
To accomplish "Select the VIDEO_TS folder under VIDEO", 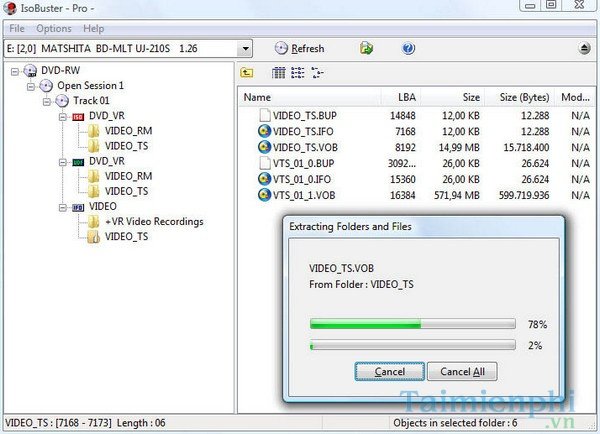I will click(126, 237).
